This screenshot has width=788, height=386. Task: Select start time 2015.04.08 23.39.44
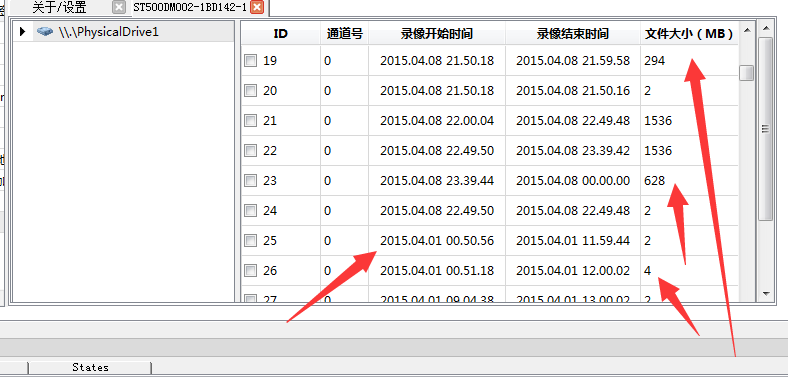[x=437, y=180]
